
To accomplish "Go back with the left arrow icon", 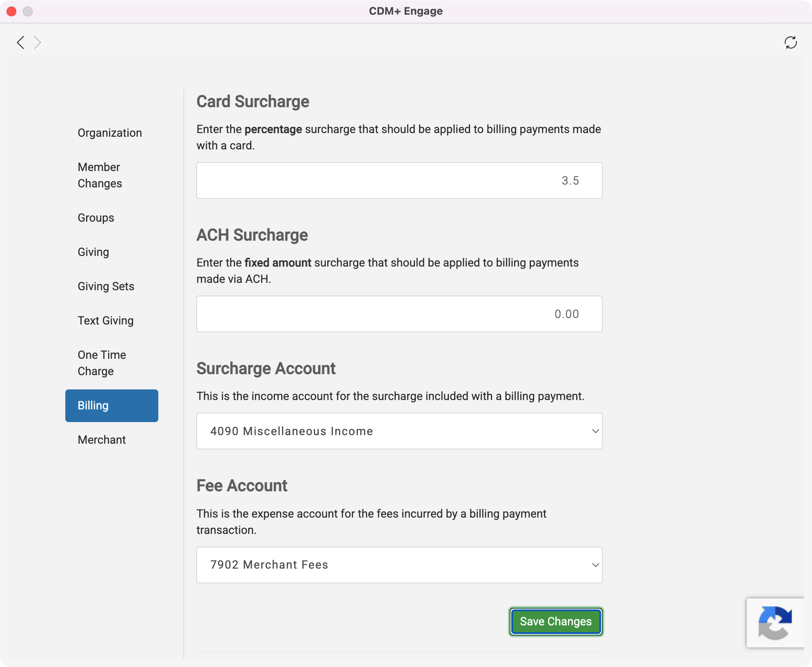I will pos(21,42).
